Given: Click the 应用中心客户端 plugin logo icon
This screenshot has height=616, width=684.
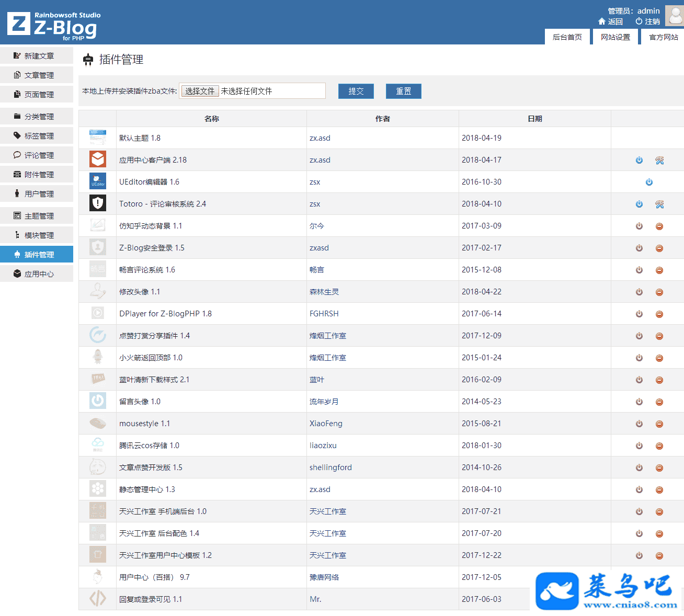Looking at the screenshot, I should pyautogui.click(x=98, y=159).
